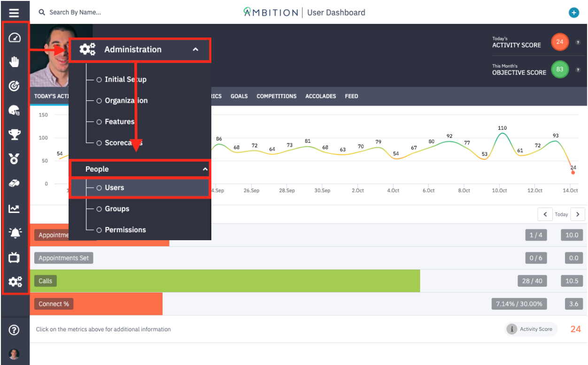Image resolution: width=588 pixels, height=365 pixels.
Task: Switch to the Accolades tab
Action: [321, 96]
